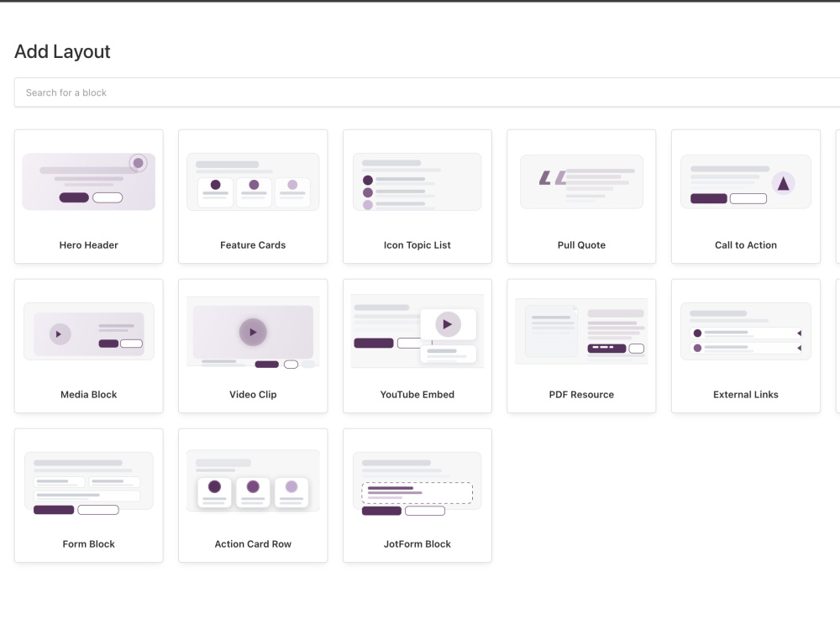Click the Feature Cards label

point(253,244)
